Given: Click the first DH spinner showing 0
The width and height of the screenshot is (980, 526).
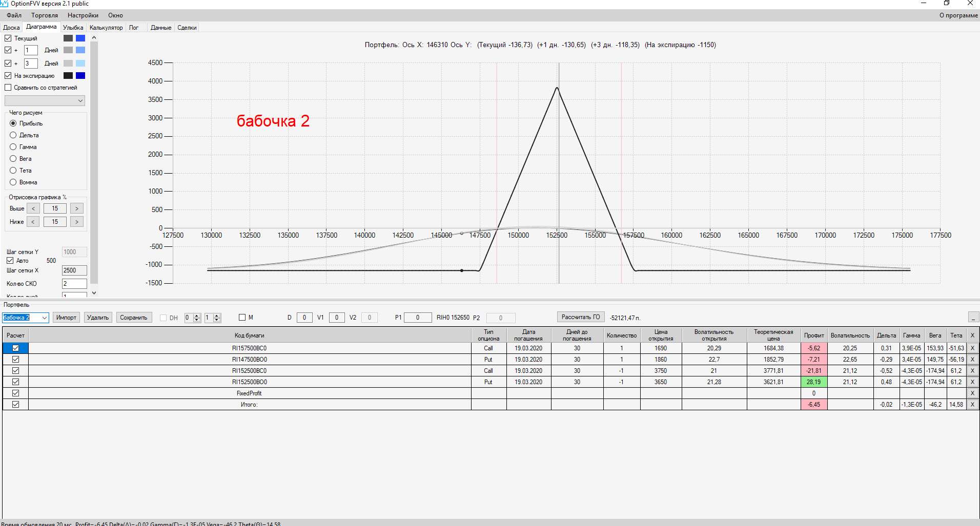Looking at the screenshot, I should pyautogui.click(x=192, y=318).
